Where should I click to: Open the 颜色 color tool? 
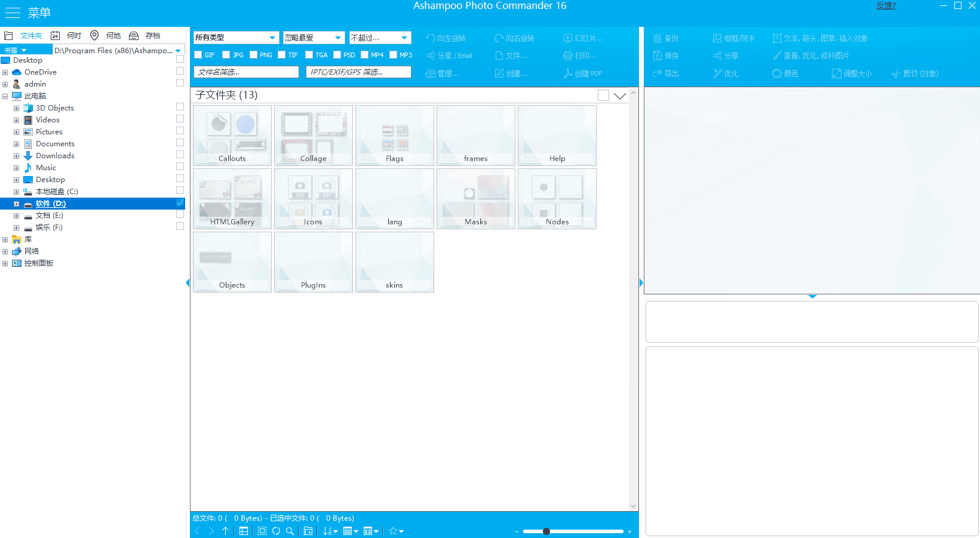coord(785,73)
